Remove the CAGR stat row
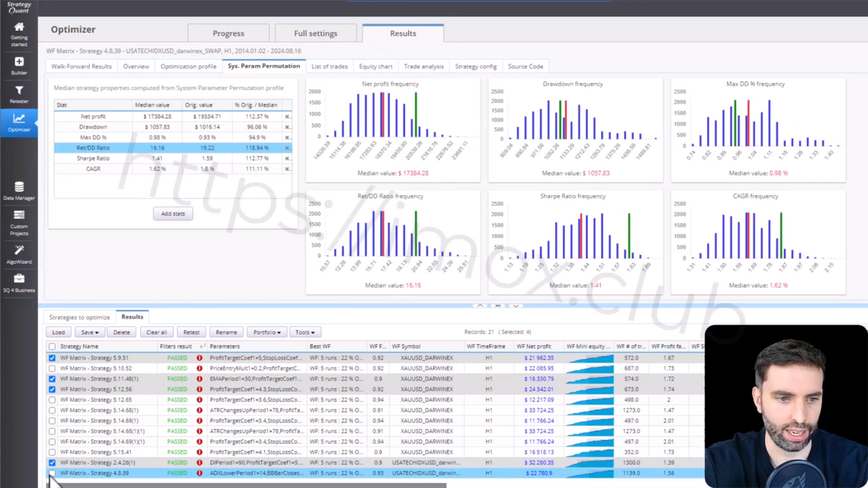The width and height of the screenshot is (868, 488). tap(287, 169)
